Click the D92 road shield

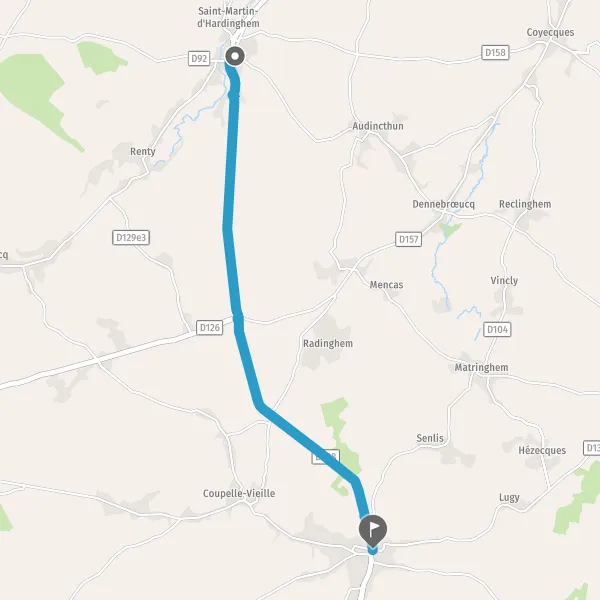(x=199, y=59)
